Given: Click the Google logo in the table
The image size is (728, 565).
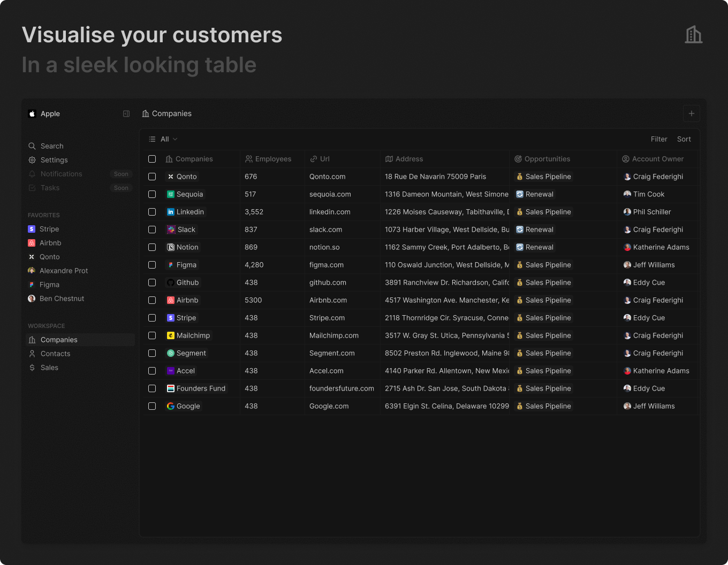Looking at the screenshot, I should (x=171, y=406).
